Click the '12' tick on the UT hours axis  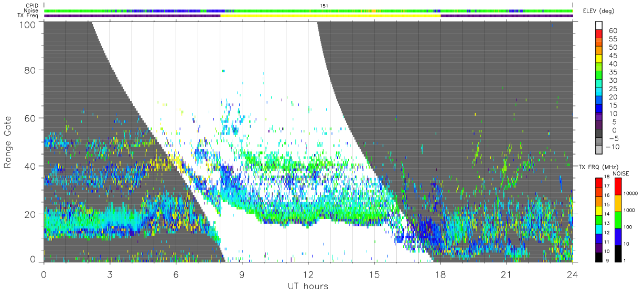[308, 274]
